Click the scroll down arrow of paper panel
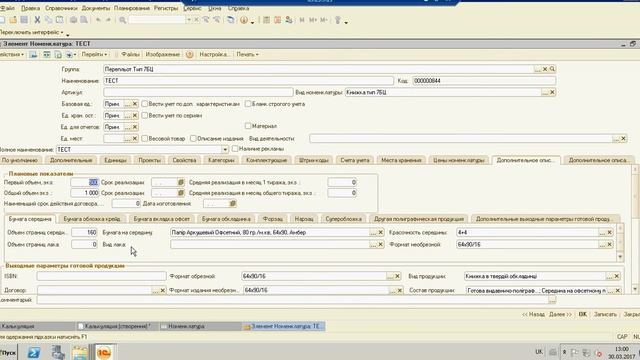Image resolution: width=640 pixels, height=360 pixels. click(x=620, y=257)
